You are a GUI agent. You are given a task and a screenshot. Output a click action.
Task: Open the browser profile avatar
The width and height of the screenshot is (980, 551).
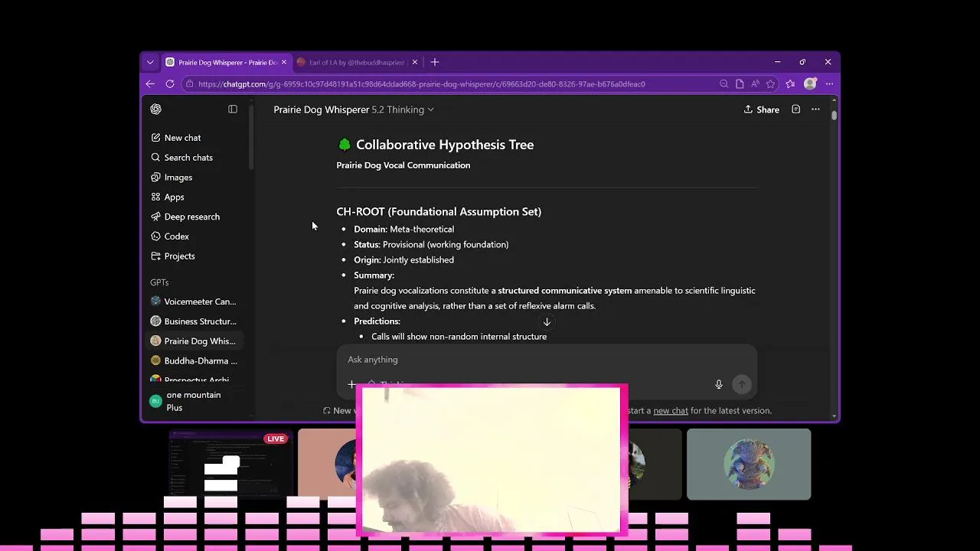pyautogui.click(x=810, y=84)
